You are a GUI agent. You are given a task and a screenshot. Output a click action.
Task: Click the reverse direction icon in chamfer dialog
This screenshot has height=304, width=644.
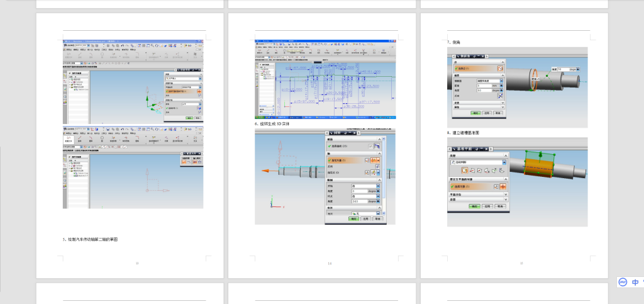point(501,95)
